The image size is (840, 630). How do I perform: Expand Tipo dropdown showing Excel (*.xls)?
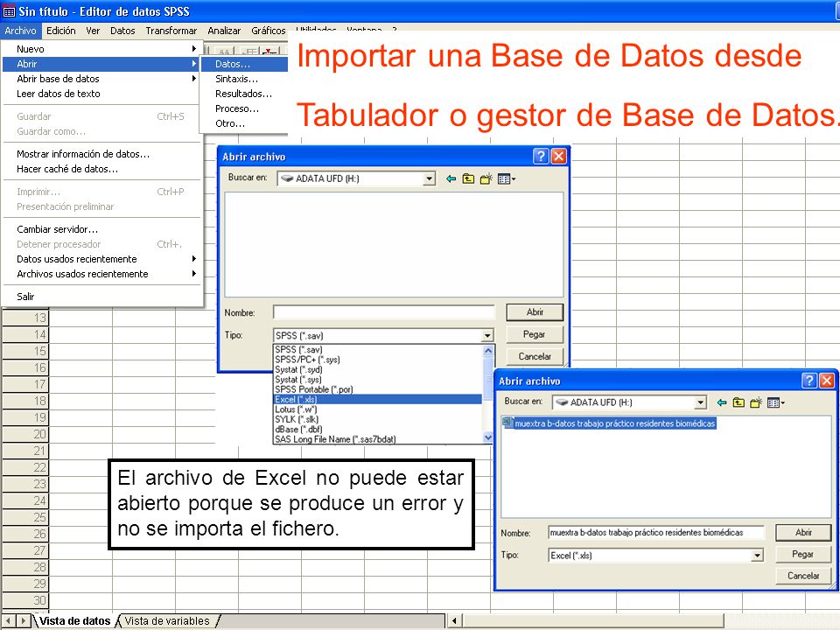757,556
